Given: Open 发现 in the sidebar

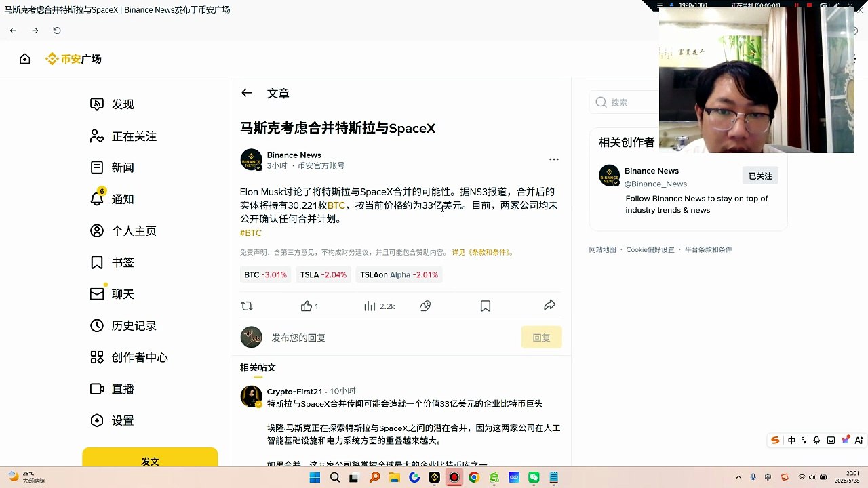Looking at the screenshot, I should 113,104.
